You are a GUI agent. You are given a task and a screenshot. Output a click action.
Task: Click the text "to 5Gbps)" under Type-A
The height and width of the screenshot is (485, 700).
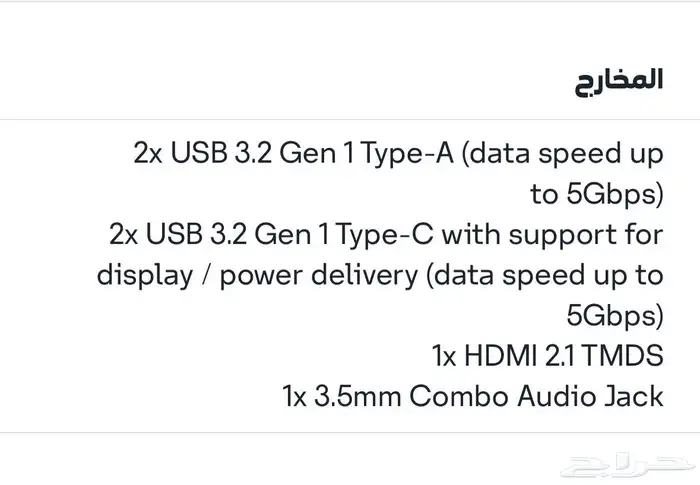[x=597, y=195]
